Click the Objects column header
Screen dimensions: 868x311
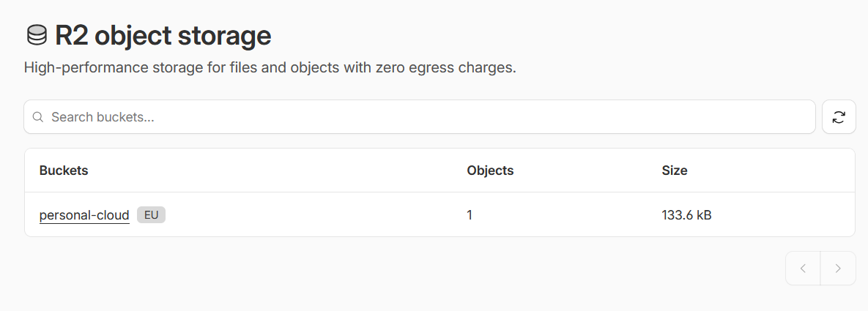coord(490,171)
